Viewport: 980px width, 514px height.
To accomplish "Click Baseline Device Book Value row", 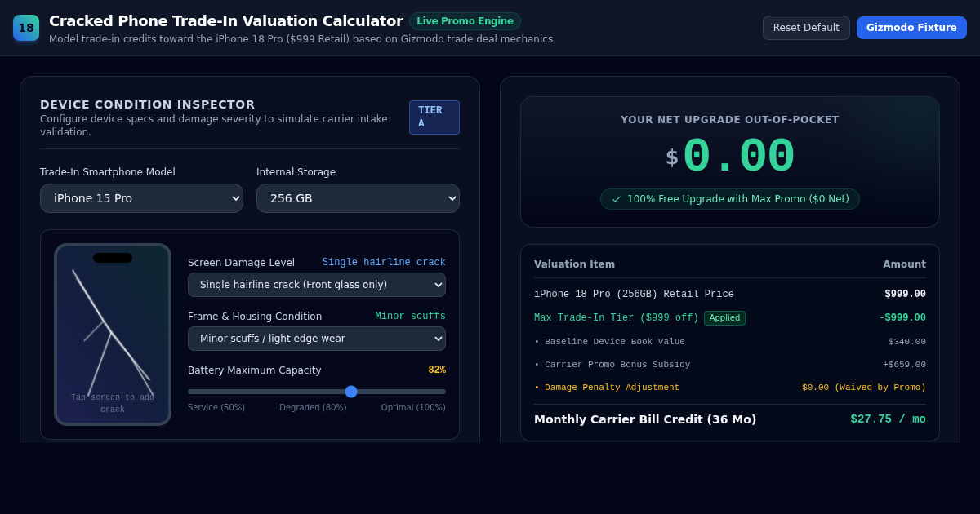I will pos(730,342).
